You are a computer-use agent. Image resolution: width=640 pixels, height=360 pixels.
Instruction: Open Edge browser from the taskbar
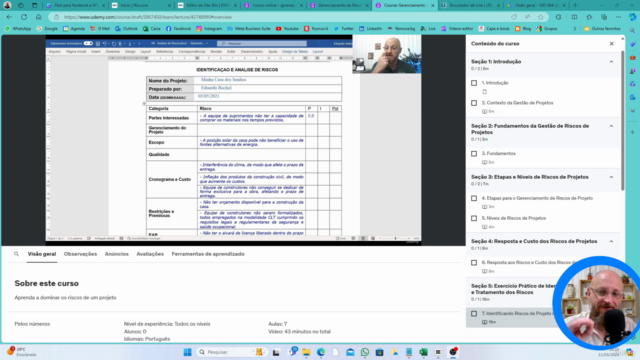[321, 352]
